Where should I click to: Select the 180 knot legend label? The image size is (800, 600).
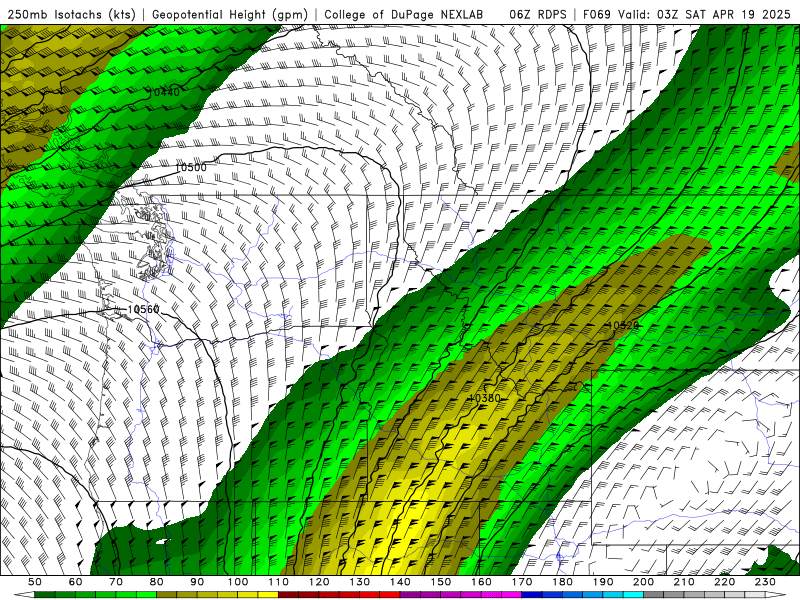pyautogui.click(x=562, y=582)
